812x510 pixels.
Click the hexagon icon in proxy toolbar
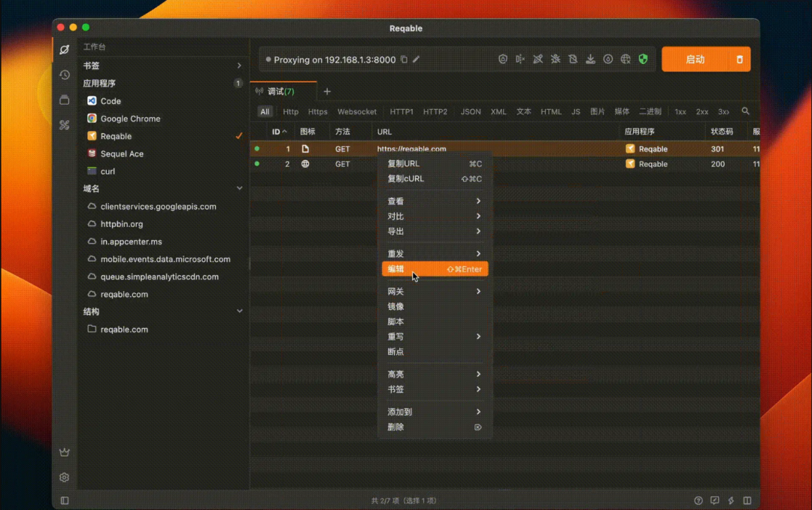point(503,59)
